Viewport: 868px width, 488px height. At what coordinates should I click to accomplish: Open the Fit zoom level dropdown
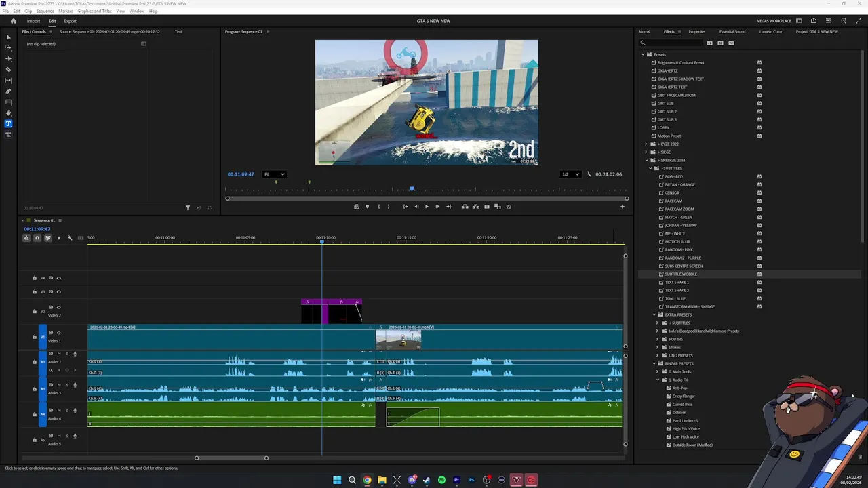pos(274,174)
